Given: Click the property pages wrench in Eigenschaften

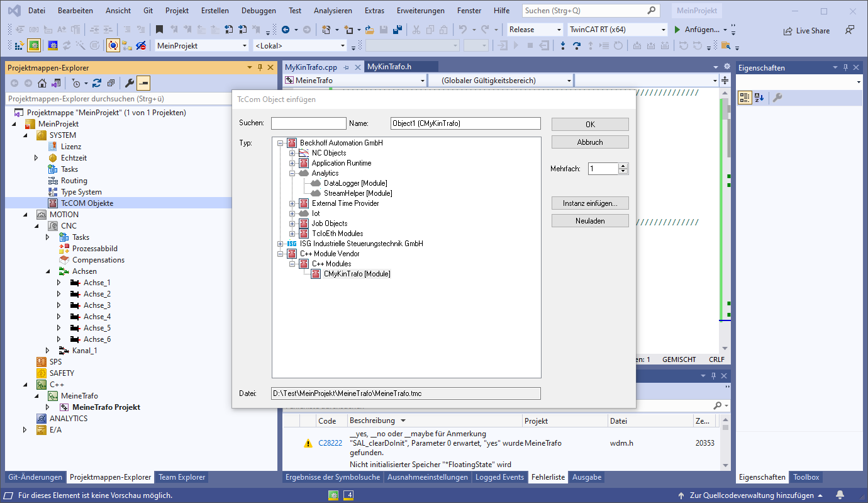Looking at the screenshot, I should (777, 98).
